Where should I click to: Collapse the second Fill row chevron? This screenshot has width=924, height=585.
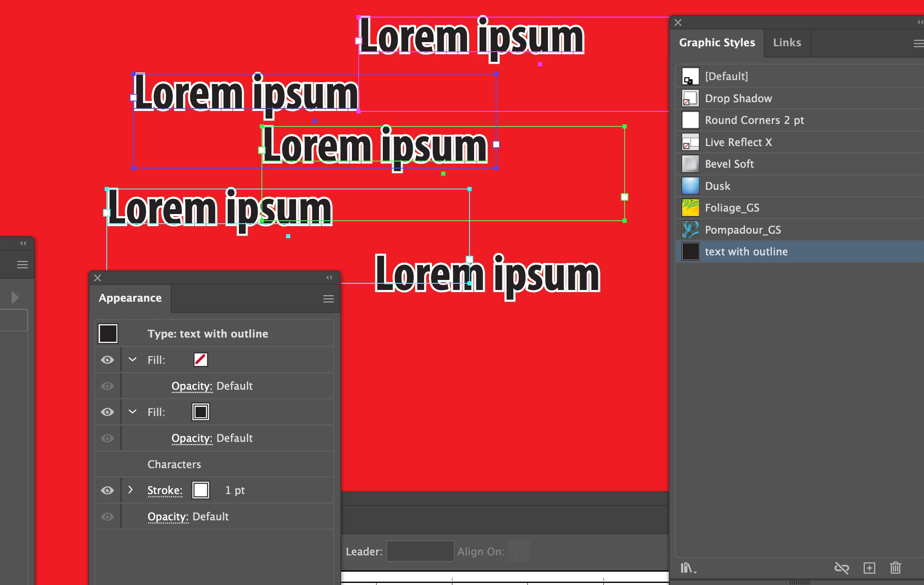coord(133,412)
